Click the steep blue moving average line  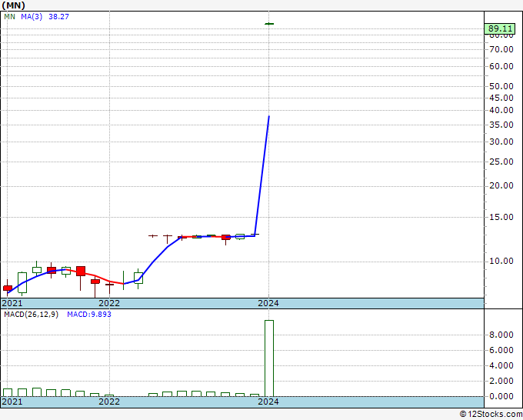[x=262, y=175]
